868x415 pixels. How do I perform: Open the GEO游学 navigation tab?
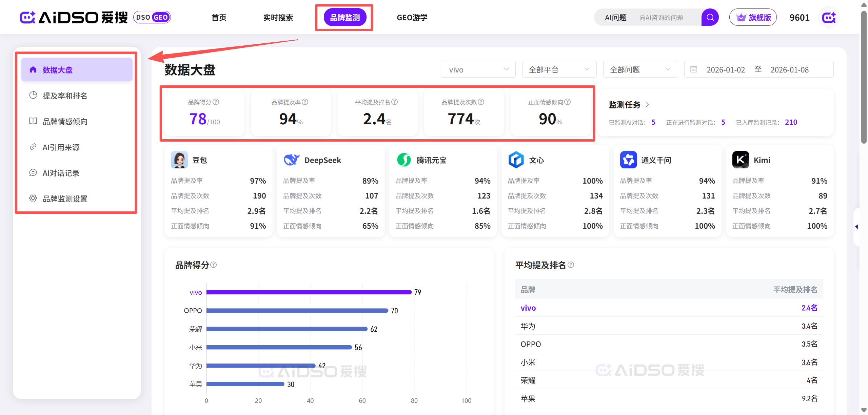[412, 18]
